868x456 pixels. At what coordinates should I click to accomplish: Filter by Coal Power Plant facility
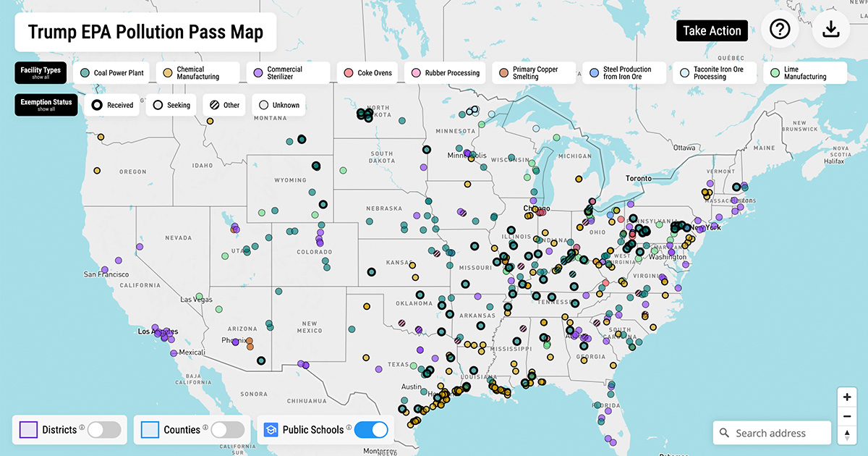click(x=112, y=73)
